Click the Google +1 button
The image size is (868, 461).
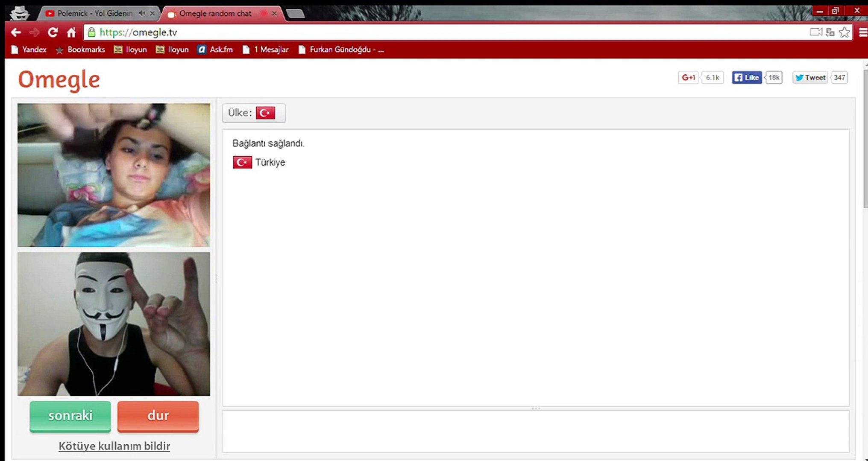688,78
